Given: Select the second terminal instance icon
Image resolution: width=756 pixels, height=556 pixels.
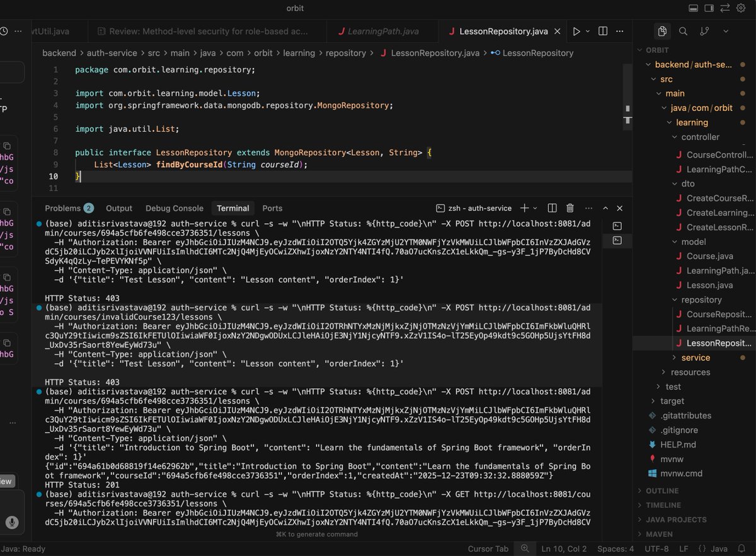Looking at the screenshot, I should pyautogui.click(x=617, y=240).
